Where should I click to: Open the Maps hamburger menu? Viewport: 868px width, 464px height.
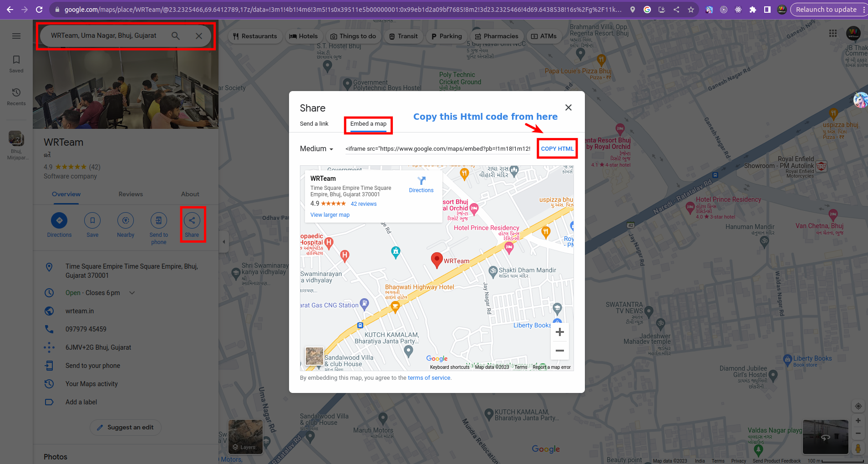[x=16, y=36]
